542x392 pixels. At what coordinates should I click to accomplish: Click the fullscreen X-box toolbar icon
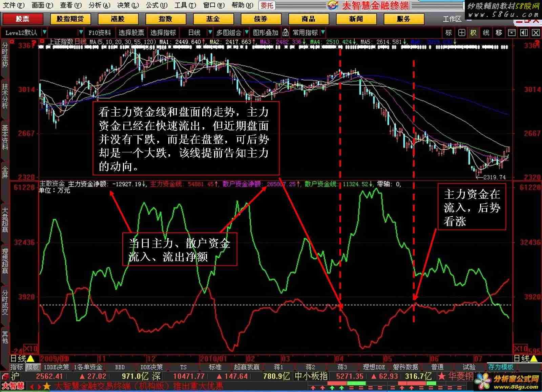(x=536, y=33)
